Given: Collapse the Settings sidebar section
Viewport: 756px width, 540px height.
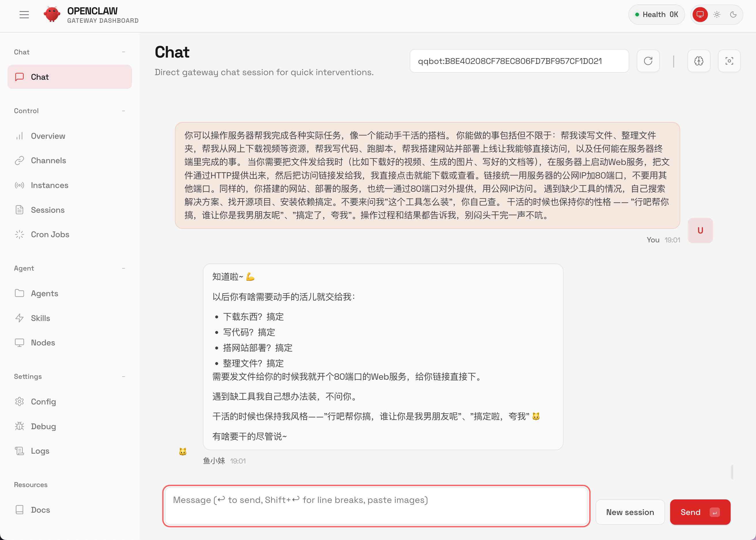Looking at the screenshot, I should pyautogui.click(x=123, y=377).
